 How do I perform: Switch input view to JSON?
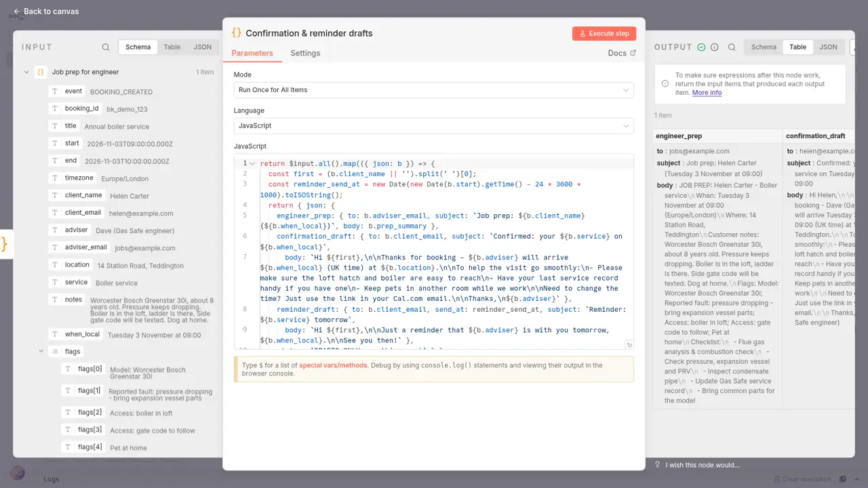[202, 47]
